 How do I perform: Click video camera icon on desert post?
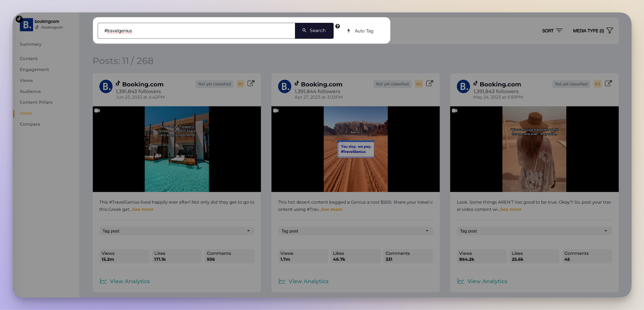pyautogui.click(x=276, y=110)
